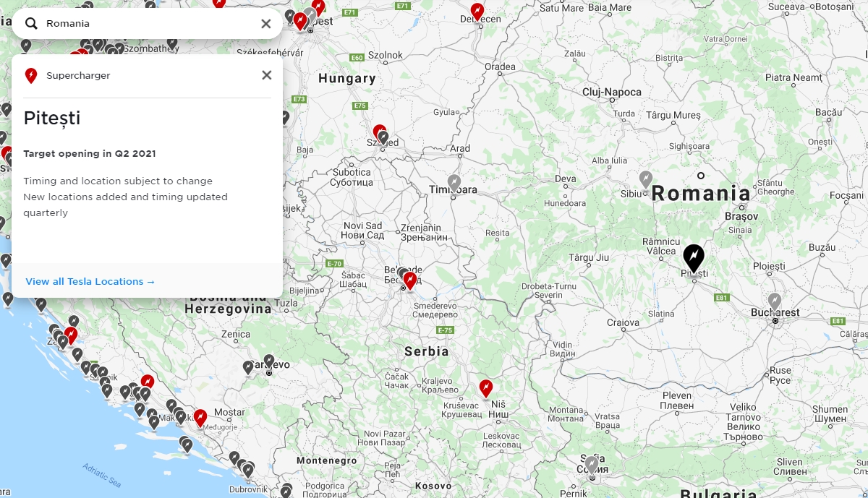This screenshot has width=868, height=498.
Task: Click the Pitești title in info card
Action: [x=52, y=119]
